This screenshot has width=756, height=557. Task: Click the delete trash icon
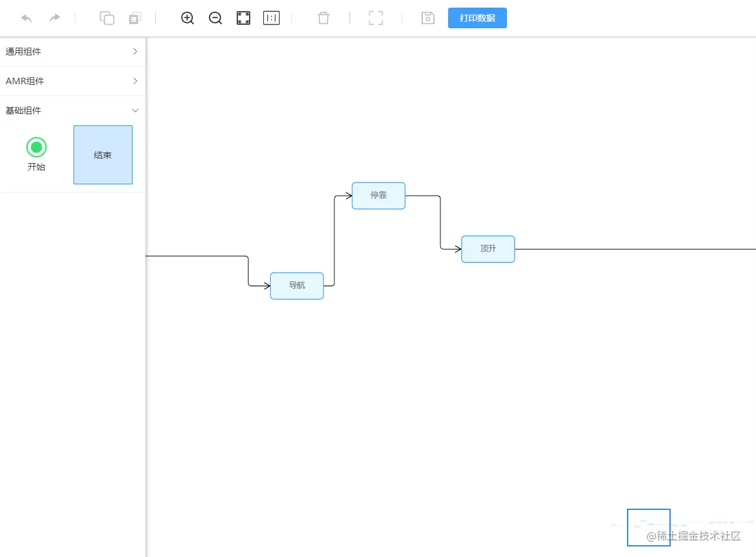click(x=323, y=18)
